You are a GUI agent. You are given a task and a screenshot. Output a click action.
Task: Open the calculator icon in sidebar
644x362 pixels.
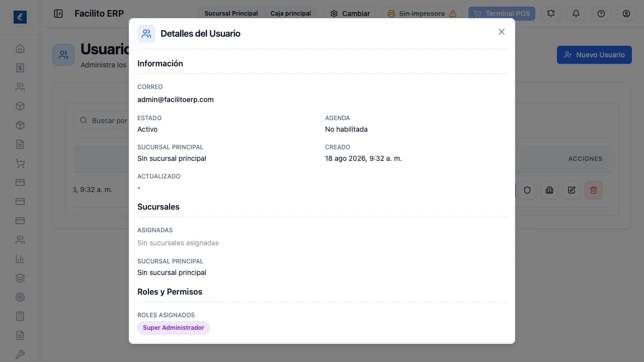click(20, 316)
